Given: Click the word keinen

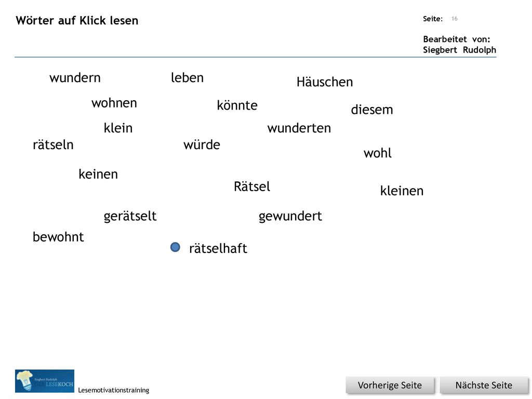Looking at the screenshot, I should pos(98,175).
